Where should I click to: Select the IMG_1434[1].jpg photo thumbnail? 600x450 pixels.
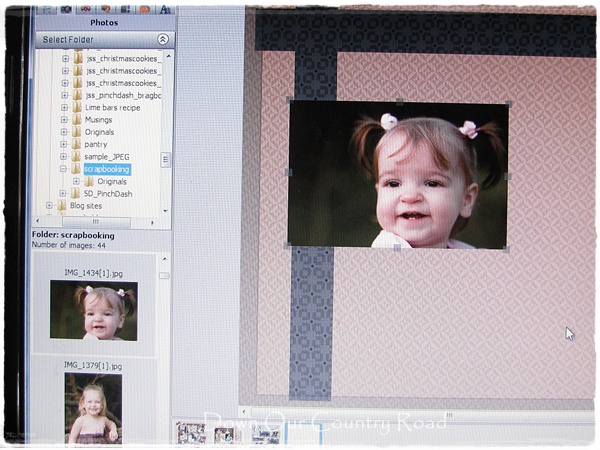click(94, 310)
